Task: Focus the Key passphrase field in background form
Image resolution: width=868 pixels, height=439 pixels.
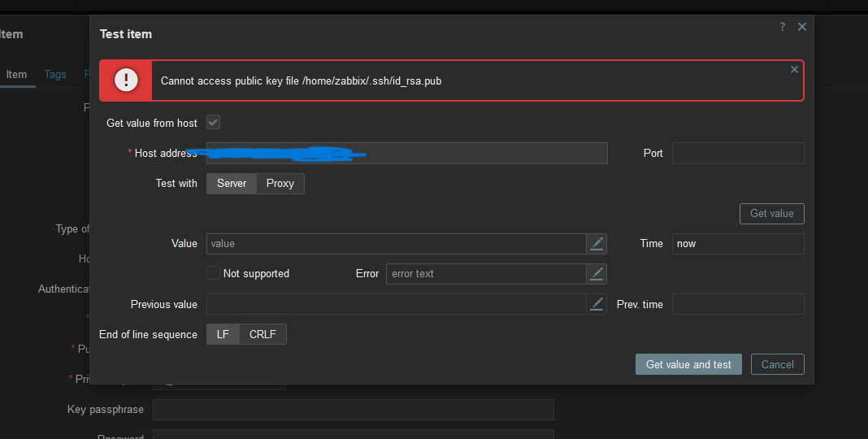Action: 354,410
